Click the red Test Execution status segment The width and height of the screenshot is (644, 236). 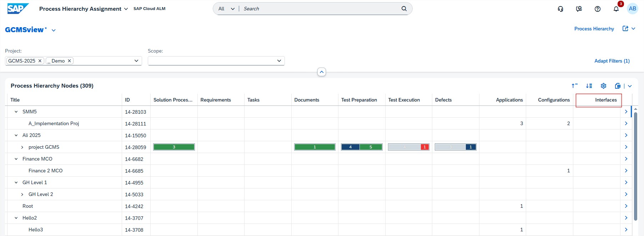coord(424,147)
